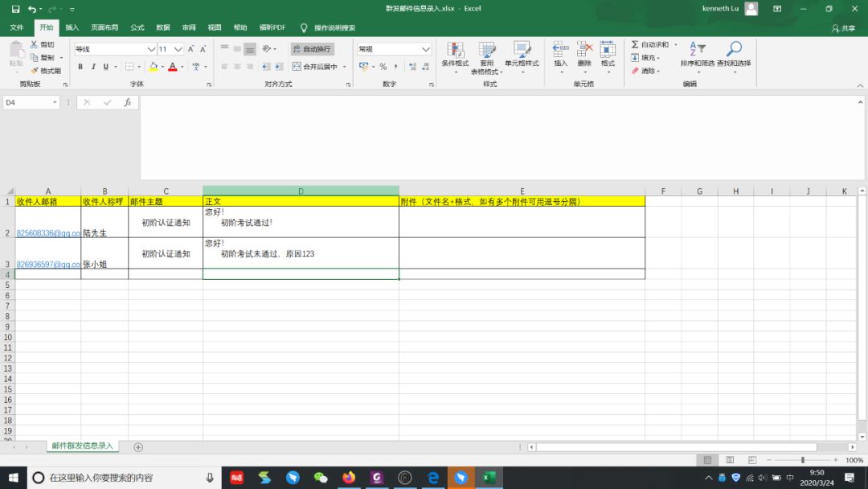
Task: Open the 825608336@qq.com email link
Action: point(47,232)
